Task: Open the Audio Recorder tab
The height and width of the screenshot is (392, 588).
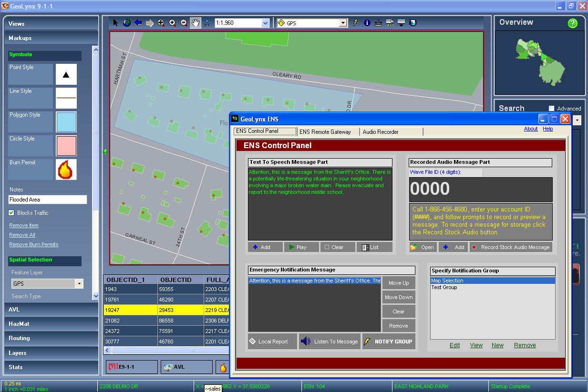Action: (x=381, y=132)
